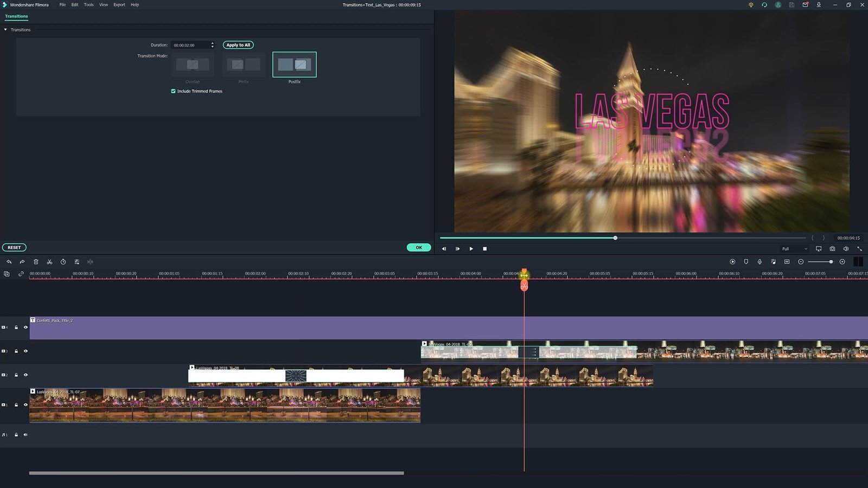Open the Export menu
868x488 pixels.
pyautogui.click(x=119, y=5)
